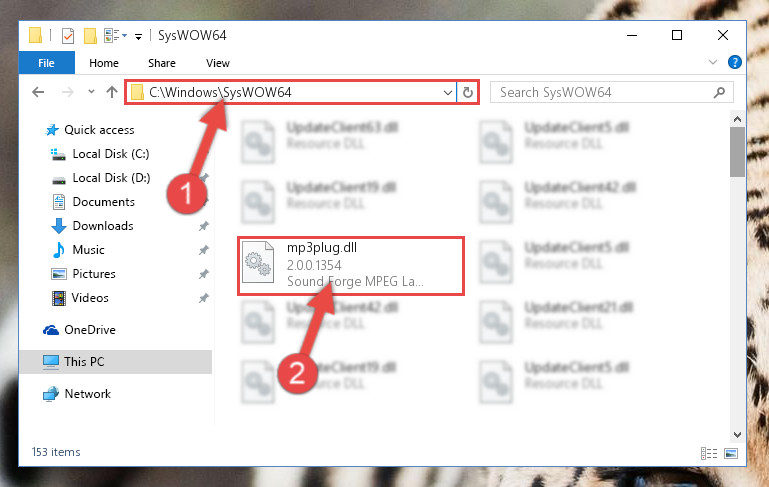Select Downloads in the navigation pane
769x487 pixels.
(103, 226)
